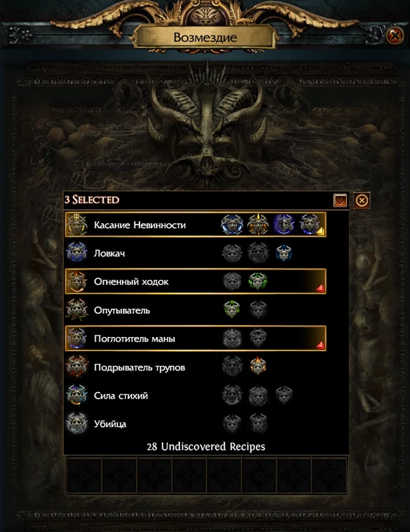Click the green ingredient icon in Опутыватель row
410x532 pixels.
[x=232, y=309]
